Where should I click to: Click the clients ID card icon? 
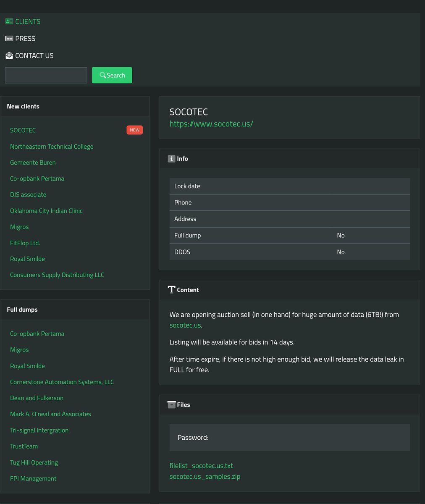tap(9, 21)
